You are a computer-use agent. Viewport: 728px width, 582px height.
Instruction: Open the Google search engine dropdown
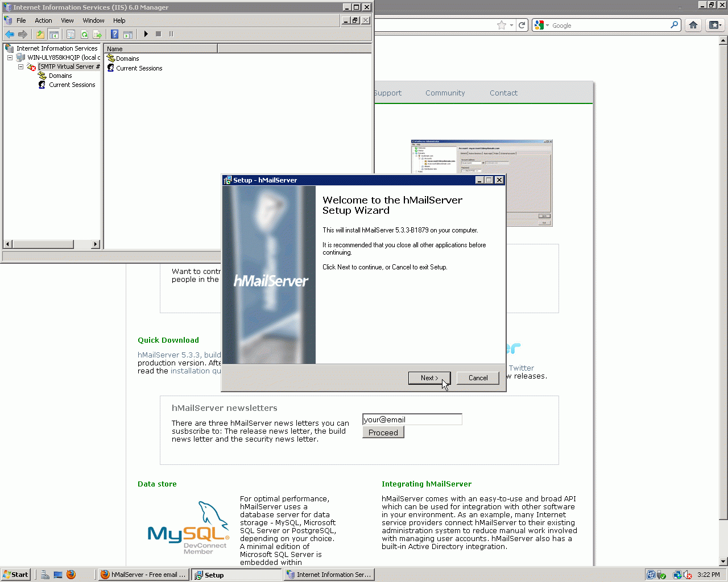pyautogui.click(x=540, y=25)
